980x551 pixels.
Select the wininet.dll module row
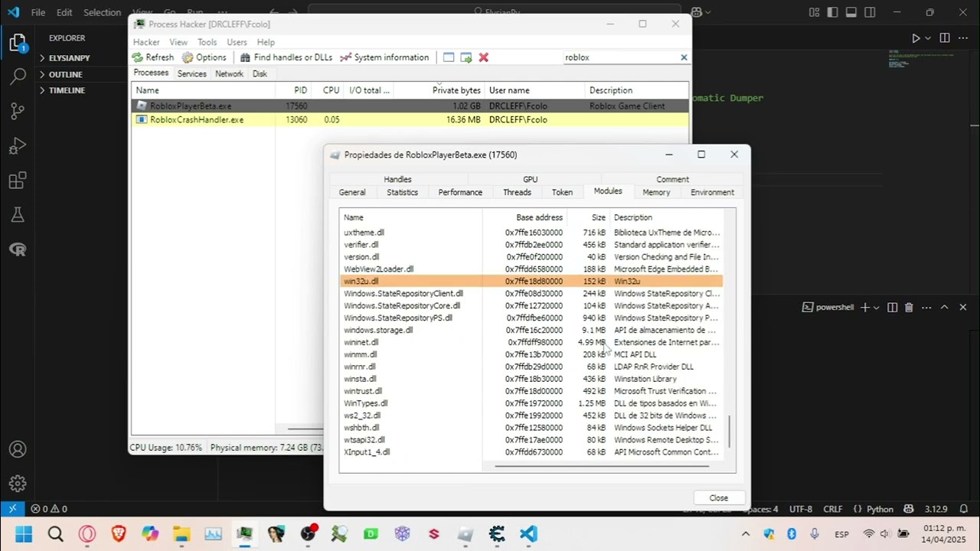pyautogui.click(x=531, y=342)
